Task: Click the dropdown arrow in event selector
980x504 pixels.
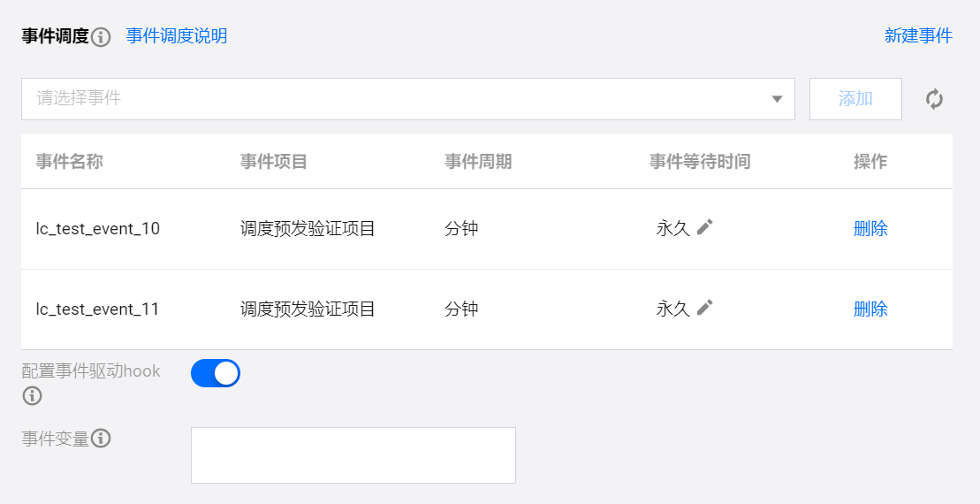Action: [x=777, y=99]
